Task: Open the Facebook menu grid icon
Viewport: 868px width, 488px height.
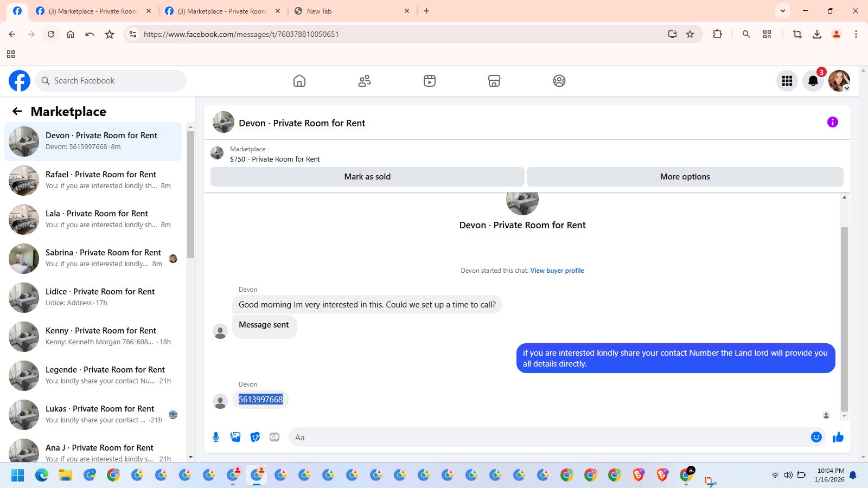Action: point(787,81)
